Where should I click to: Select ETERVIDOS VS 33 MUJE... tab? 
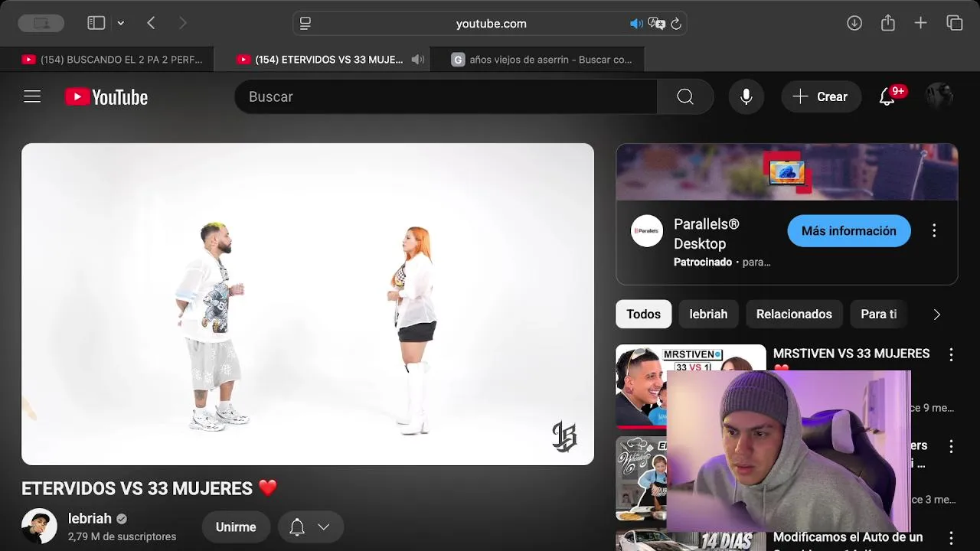pyautogui.click(x=322, y=59)
